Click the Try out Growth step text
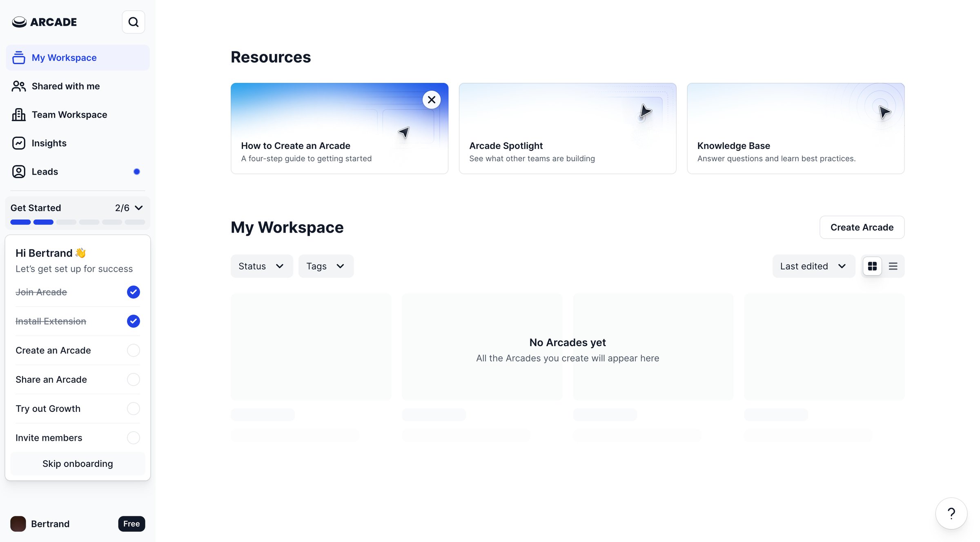Image resolution: width=980 pixels, height=542 pixels. click(48, 409)
